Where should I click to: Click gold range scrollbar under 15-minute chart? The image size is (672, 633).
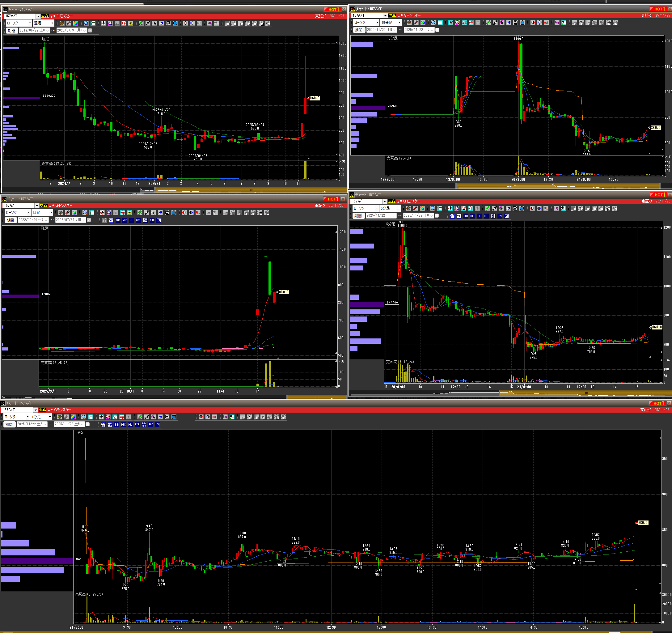(557, 186)
